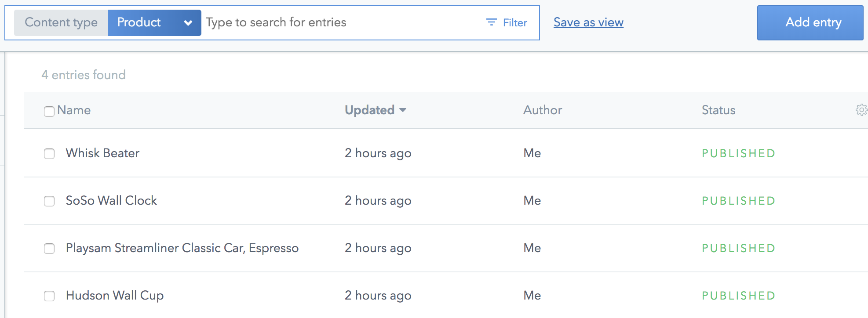Viewport: 868px width, 318px height.
Task: Open the Filter options button
Action: coord(507,22)
